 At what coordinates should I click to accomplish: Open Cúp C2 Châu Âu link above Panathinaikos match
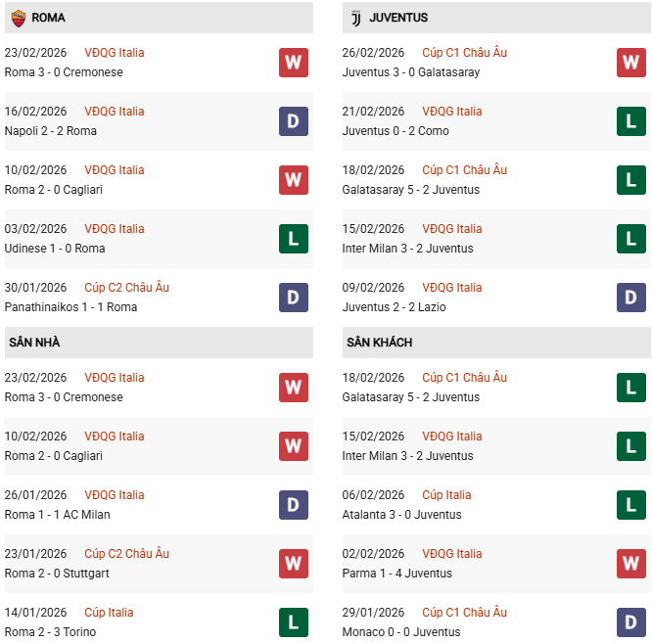(126, 288)
